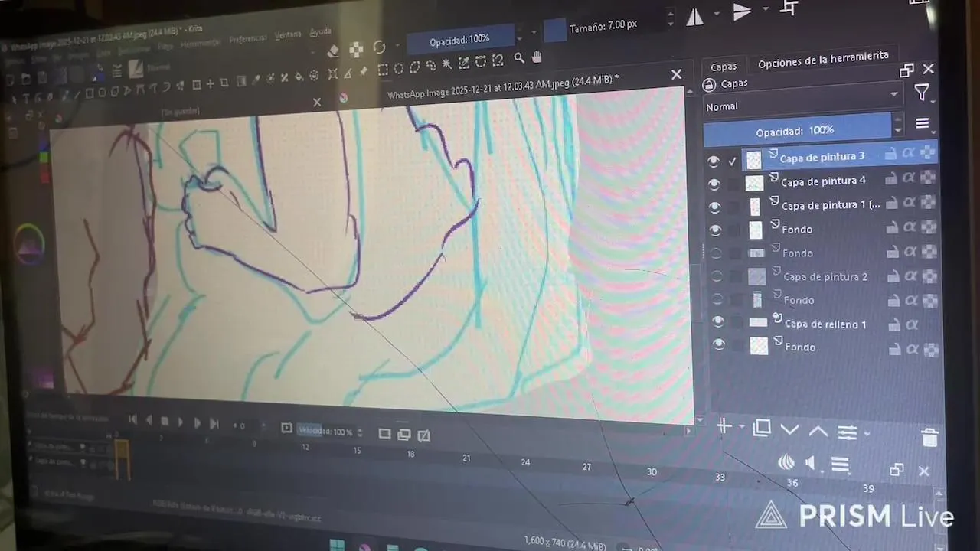Add new layer with plus icon
This screenshot has height=551, width=980.
coord(724,426)
